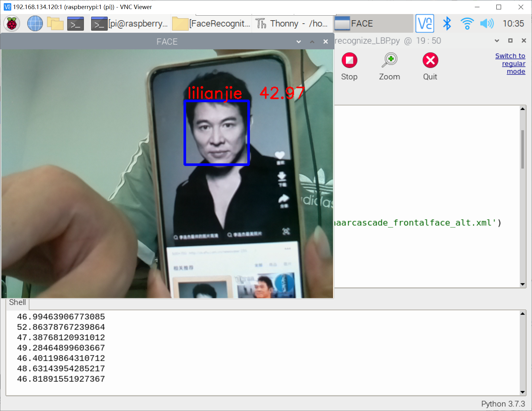Select the FACE window taskbar item
Image resolution: width=532 pixels, height=411 pixels.
tap(373, 23)
